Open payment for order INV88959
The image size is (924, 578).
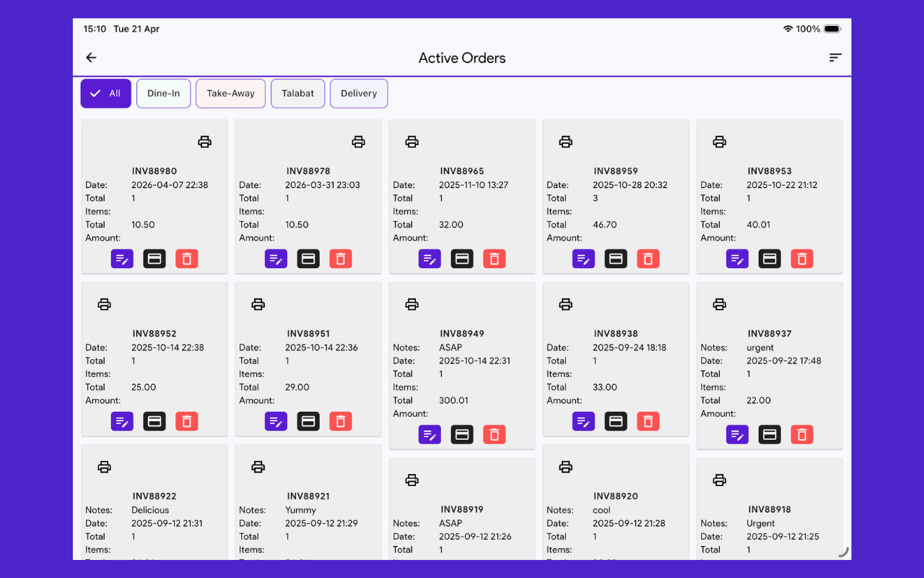(x=616, y=259)
